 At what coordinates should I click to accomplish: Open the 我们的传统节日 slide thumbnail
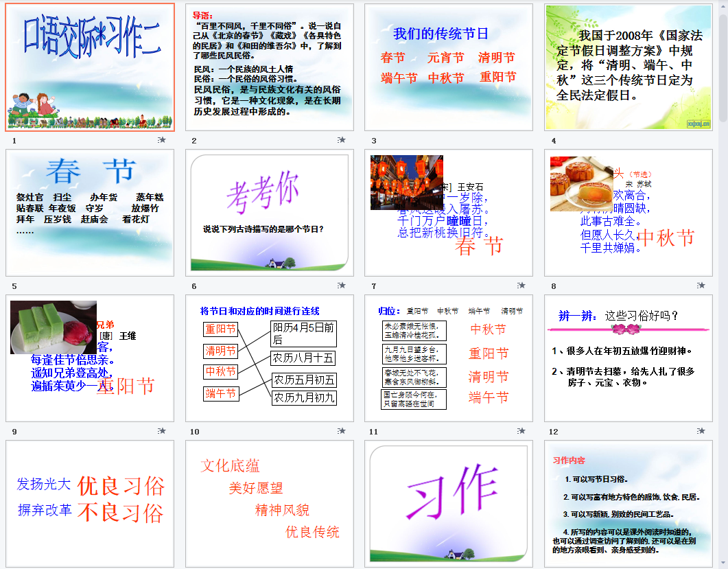pos(449,67)
